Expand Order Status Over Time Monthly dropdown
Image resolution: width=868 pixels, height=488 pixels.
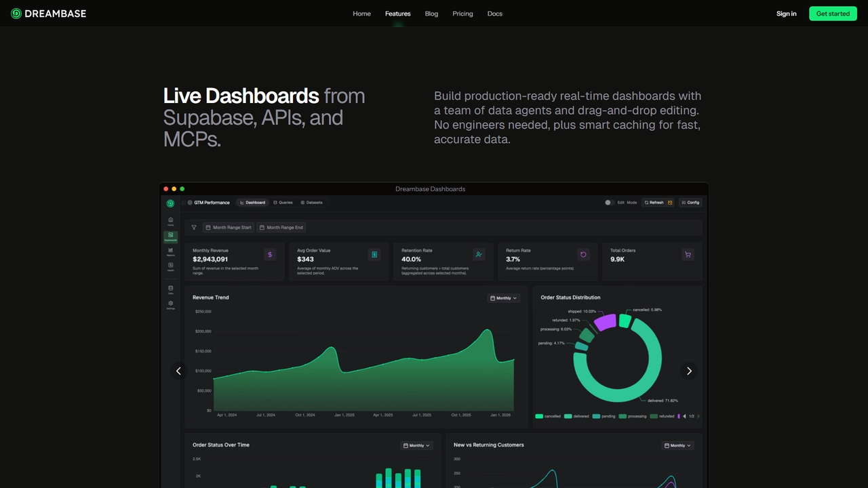(x=417, y=445)
